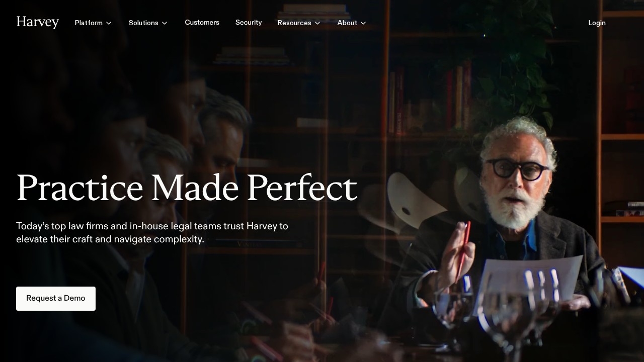Click the Harvey logo
The image size is (644, 362).
[x=38, y=23]
